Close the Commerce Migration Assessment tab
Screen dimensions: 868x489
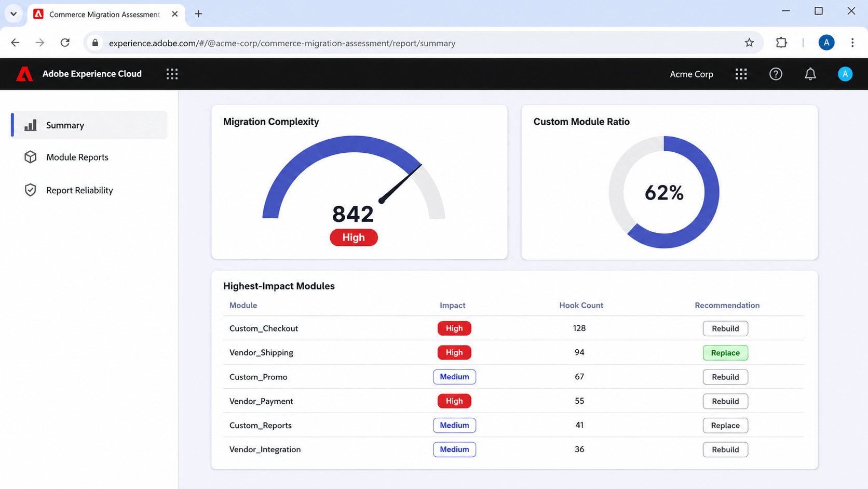[174, 14]
